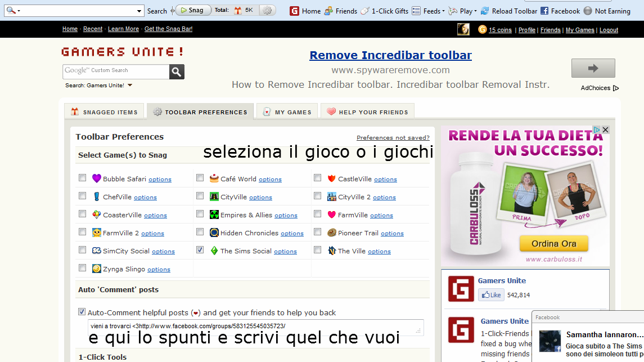Screen dimensions: 644x362
Task: Check the Zynga Slingo checkbox
Action: click(x=83, y=267)
